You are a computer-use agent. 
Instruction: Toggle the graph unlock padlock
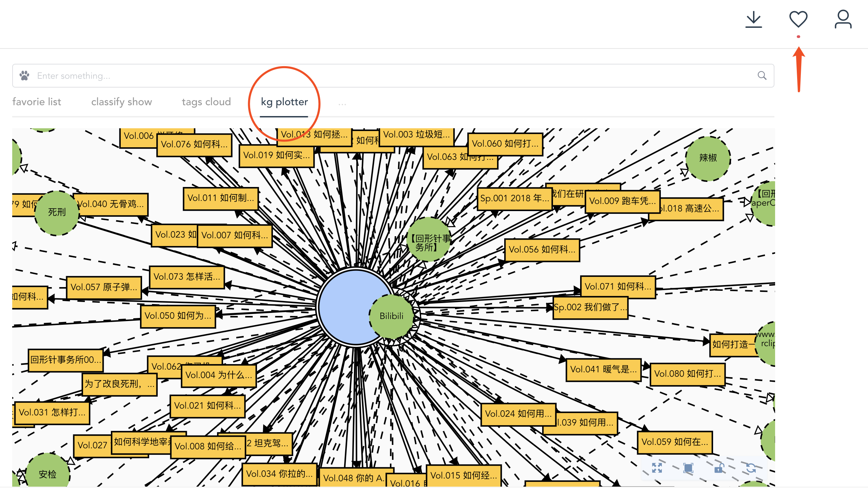719,468
